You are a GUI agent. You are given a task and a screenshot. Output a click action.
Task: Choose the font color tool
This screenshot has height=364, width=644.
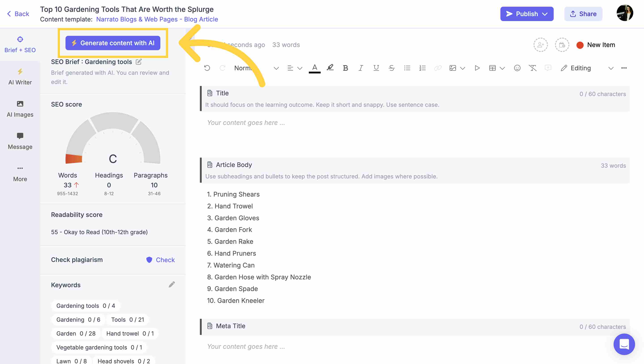point(314,68)
